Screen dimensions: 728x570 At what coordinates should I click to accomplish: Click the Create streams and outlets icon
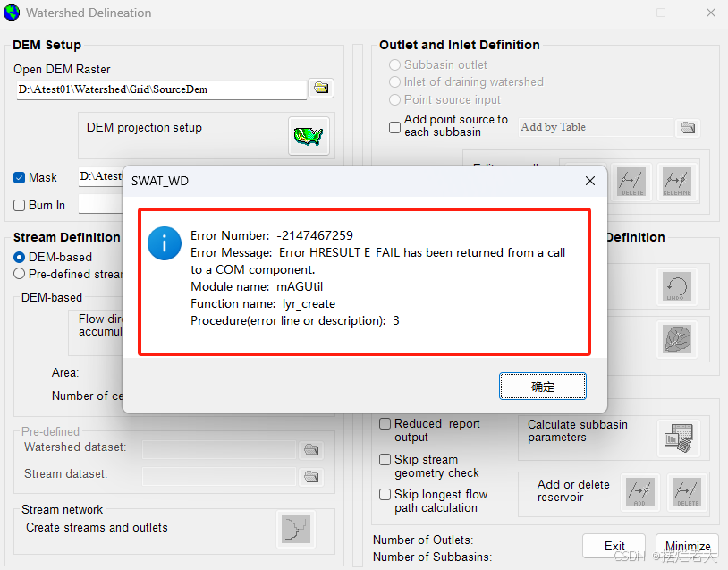click(x=296, y=529)
